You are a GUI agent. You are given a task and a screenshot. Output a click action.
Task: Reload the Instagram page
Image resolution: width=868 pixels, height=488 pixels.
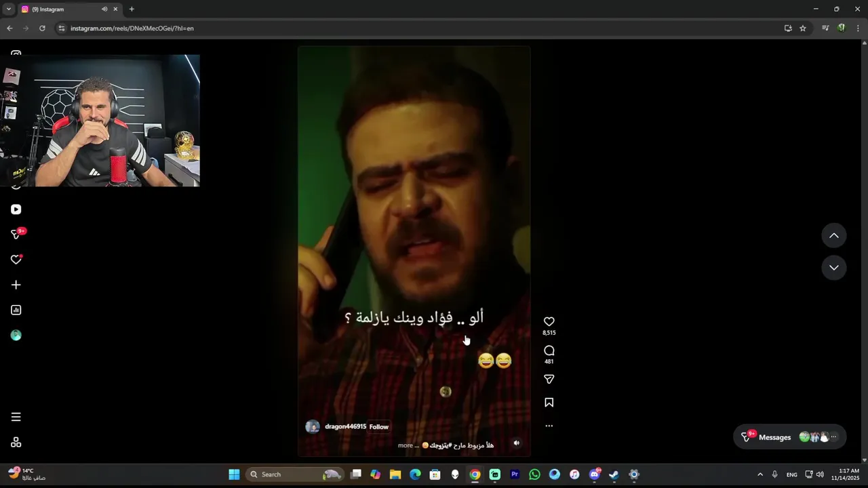coord(42,28)
